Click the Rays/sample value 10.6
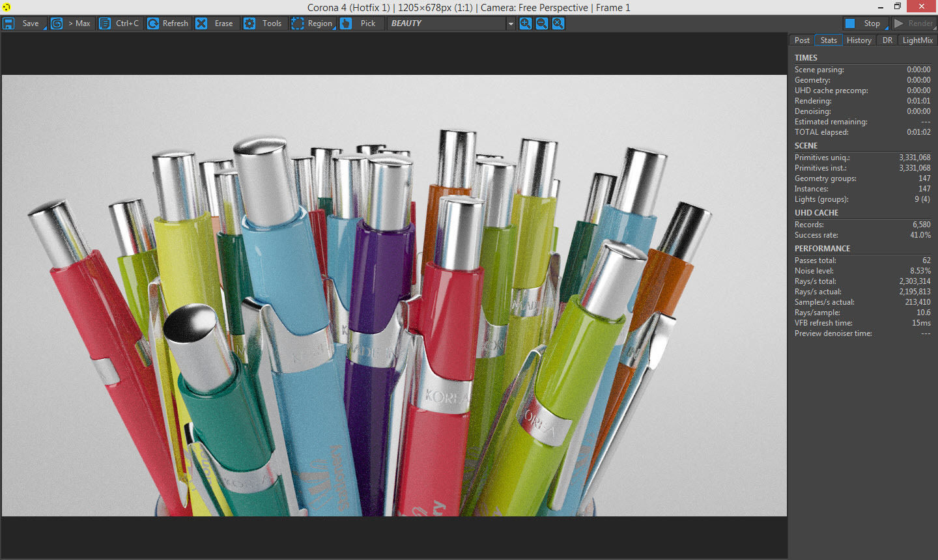Image resolution: width=938 pixels, height=560 pixels. [924, 313]
